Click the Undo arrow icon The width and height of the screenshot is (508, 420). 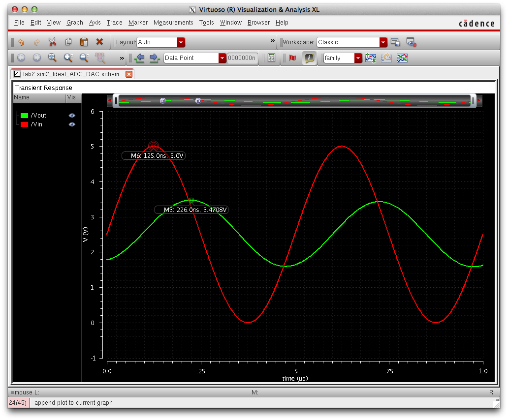21,42
